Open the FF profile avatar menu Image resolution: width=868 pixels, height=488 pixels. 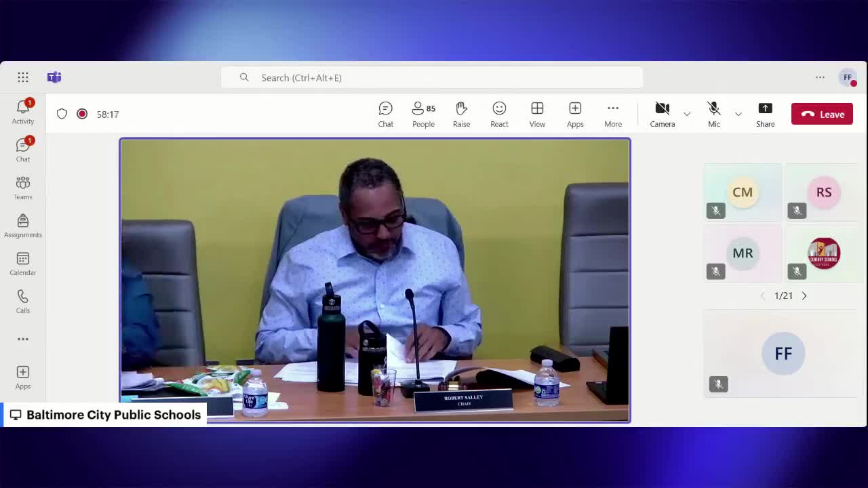pyautogui.click(x=848, y=77)
